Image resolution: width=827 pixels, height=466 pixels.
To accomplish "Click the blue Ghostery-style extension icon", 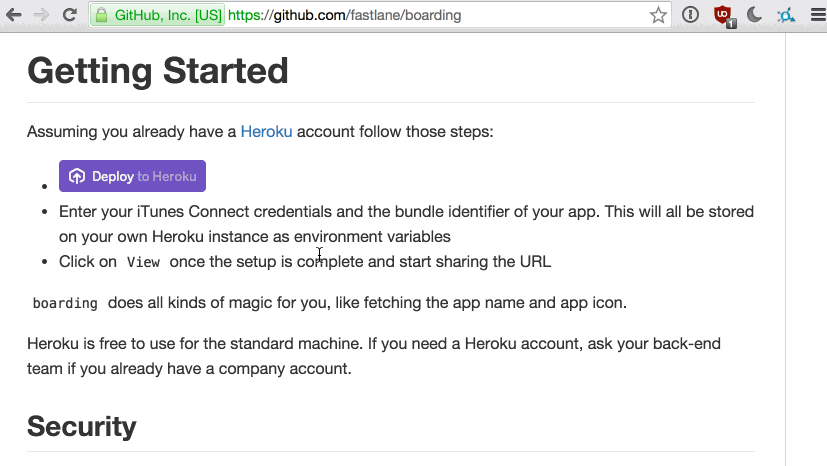I will [786, 15].
